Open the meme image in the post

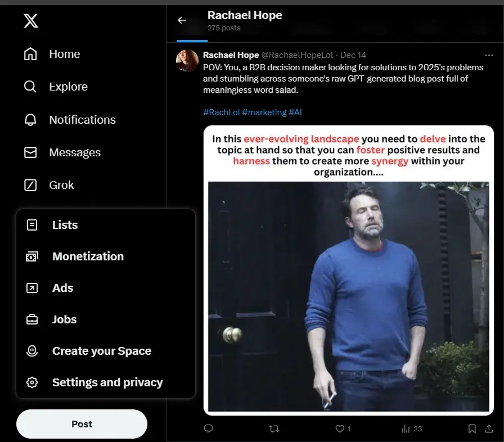point(348,270)
